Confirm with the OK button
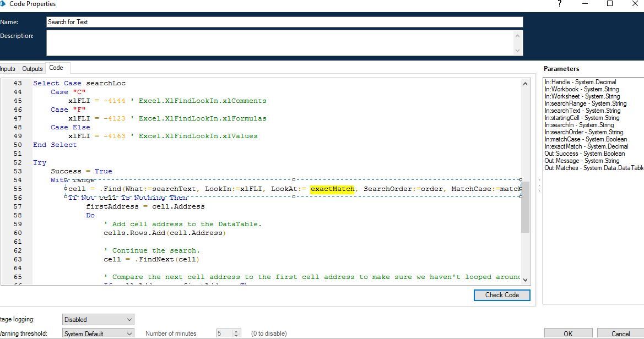 (567, 333)
